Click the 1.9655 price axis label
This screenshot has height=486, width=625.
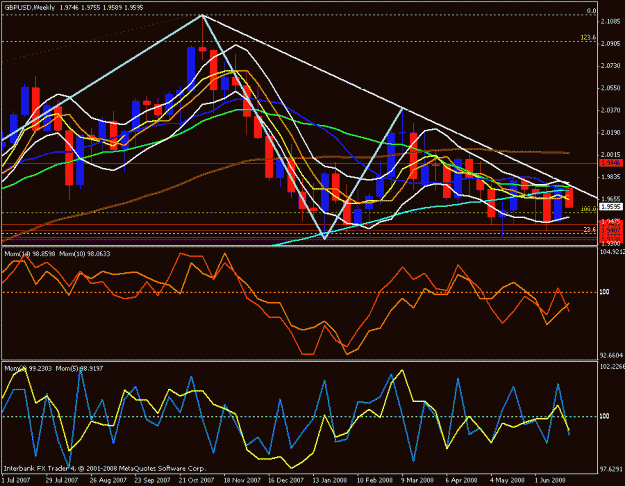click(610, 199)
